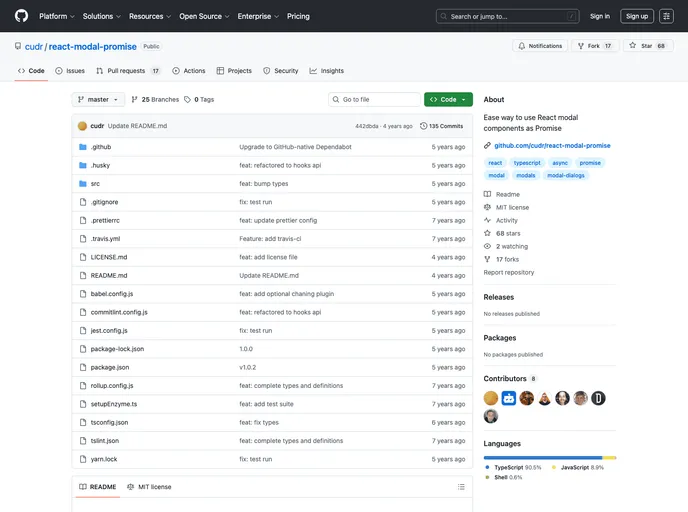This screenshot has width=688, height=512.
Task: Open the cudr owner link
Action: coord(33,47)
